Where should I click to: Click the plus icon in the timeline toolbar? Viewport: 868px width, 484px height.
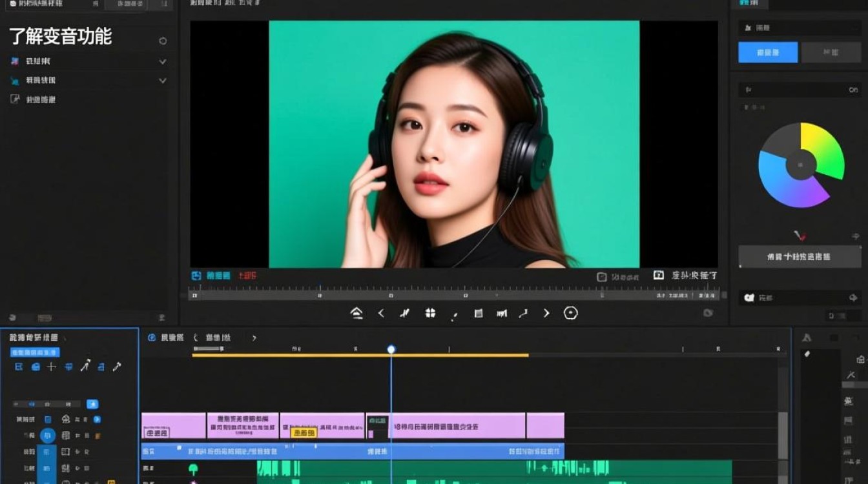(x=51, y=367)
